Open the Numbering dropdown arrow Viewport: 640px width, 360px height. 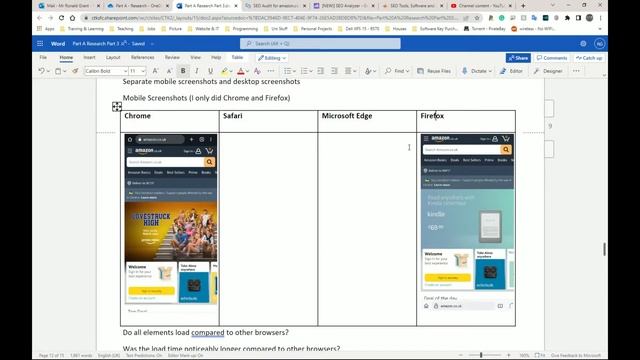(x=311, y=71)
